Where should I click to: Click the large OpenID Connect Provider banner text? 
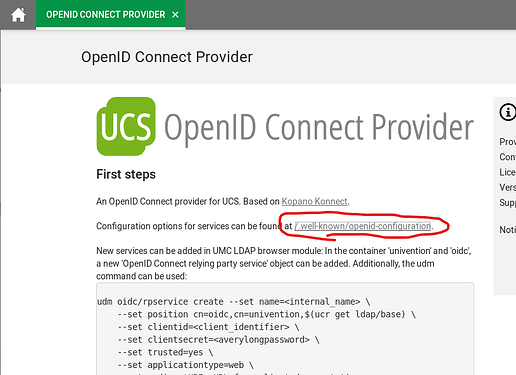coord(319,127)
